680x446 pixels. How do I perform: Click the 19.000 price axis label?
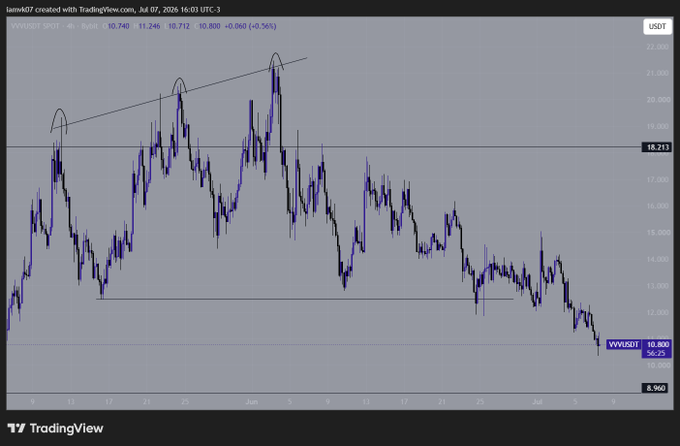[x=657, y=126]
